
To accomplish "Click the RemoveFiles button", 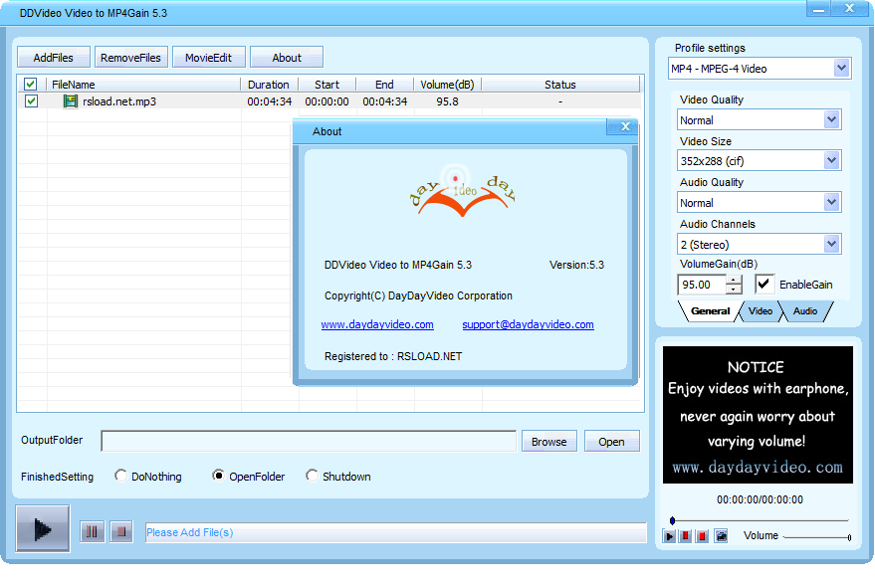I will tap(130, 58).
